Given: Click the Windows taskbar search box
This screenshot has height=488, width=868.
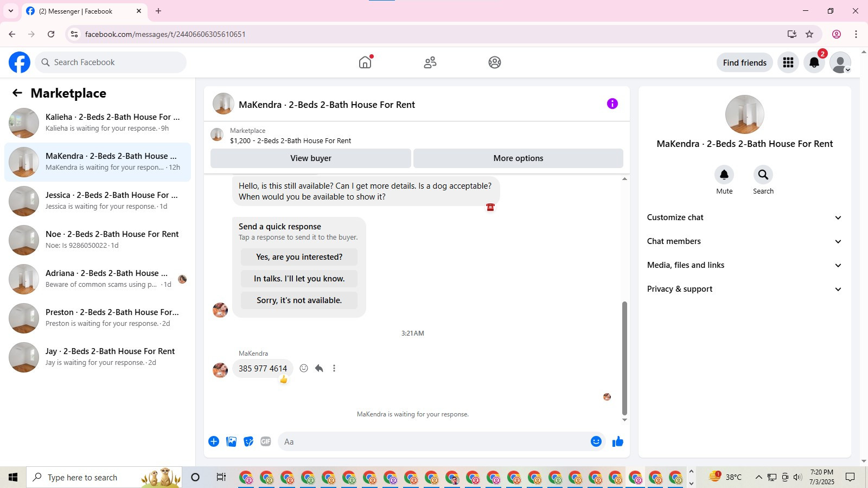Looking at the screenshot, I should click(104, 477).
